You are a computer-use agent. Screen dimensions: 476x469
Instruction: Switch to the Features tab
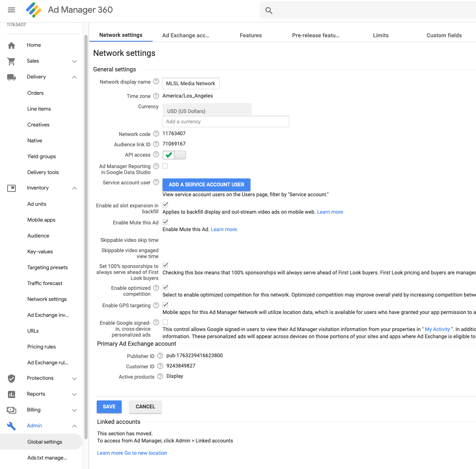click(x=250, y=35)
